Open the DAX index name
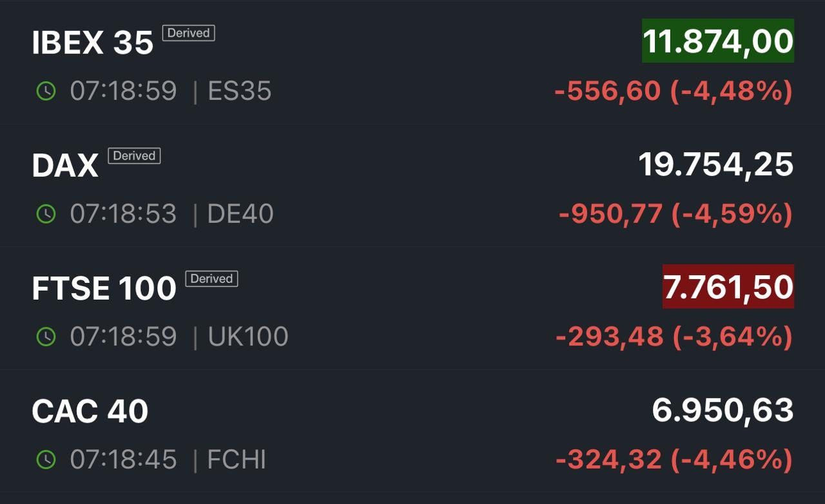 click(65, 166)
